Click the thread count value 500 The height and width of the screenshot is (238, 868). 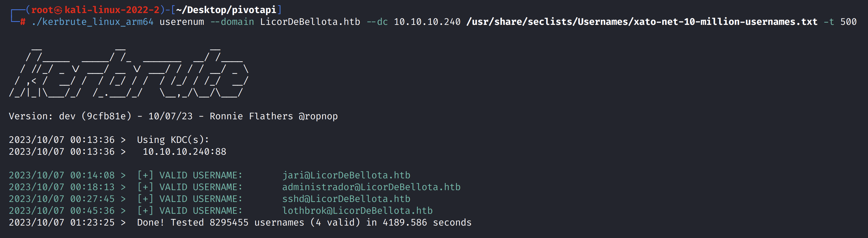[x=848, y=22]
